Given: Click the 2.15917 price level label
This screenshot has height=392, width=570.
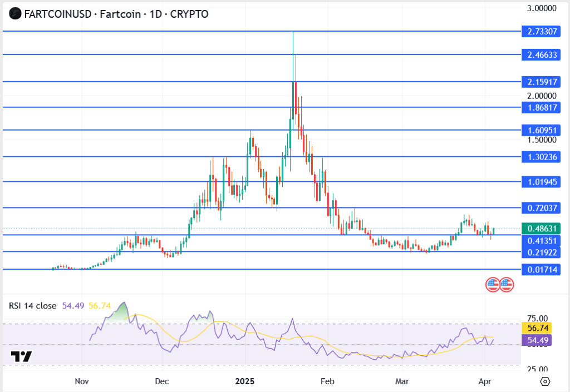Looking at the screenshot, I should [542, 82].
